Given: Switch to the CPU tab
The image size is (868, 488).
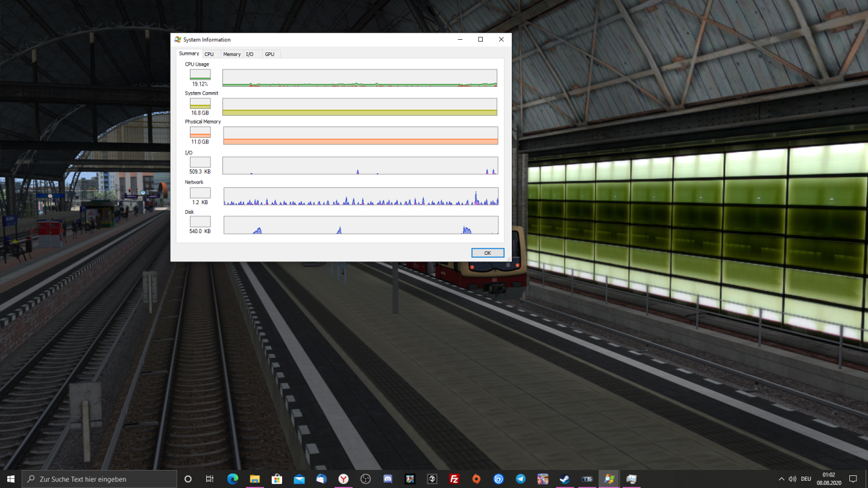Looking at the screenshot, I should (209, 54).
